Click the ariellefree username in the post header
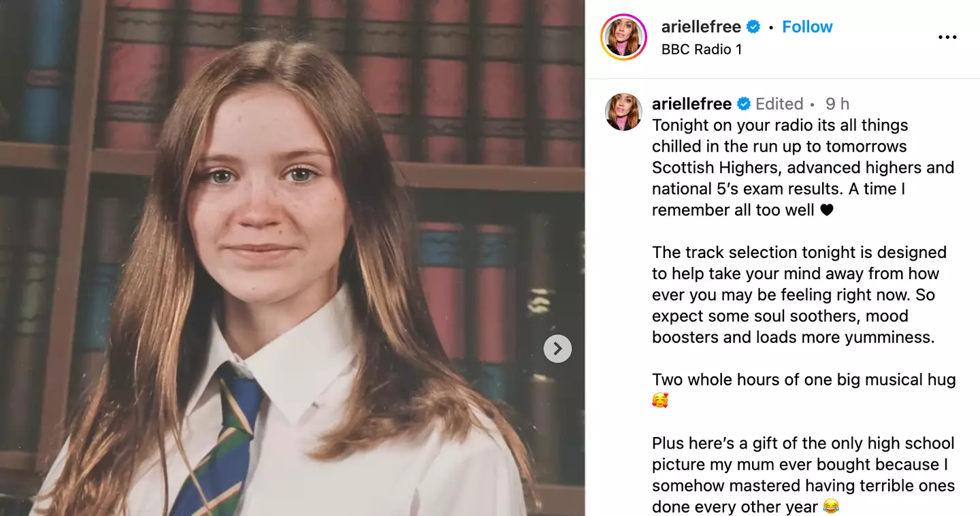The image size is (980, 516). pyautogui.click(x=700, y=27)
